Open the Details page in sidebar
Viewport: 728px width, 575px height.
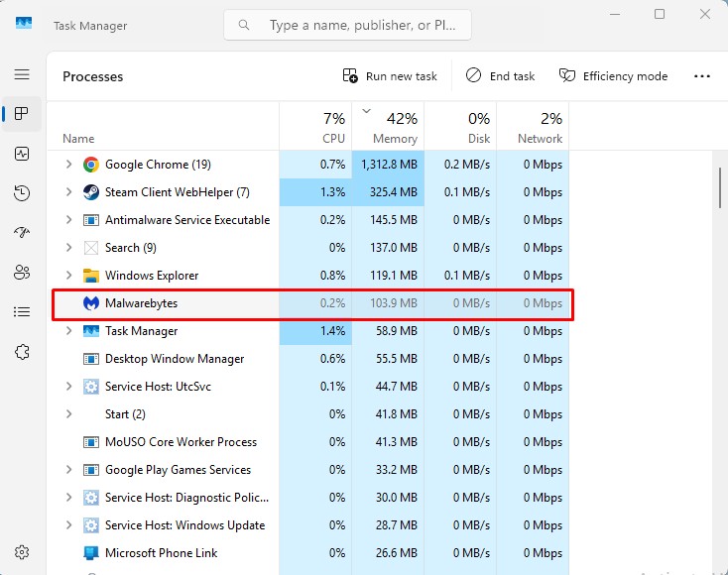click(x=22, y=312)
